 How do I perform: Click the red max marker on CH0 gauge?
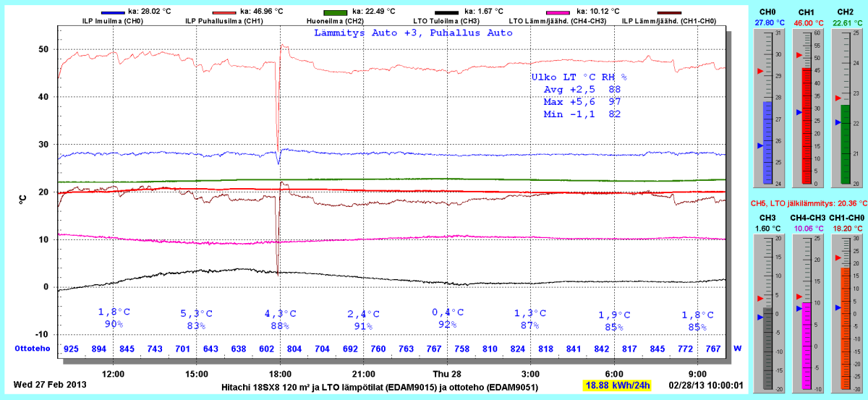pos(759,71)
